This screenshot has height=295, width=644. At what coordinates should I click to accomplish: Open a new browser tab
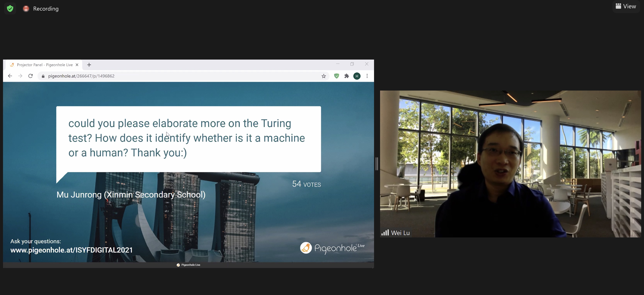click(89, 65)
